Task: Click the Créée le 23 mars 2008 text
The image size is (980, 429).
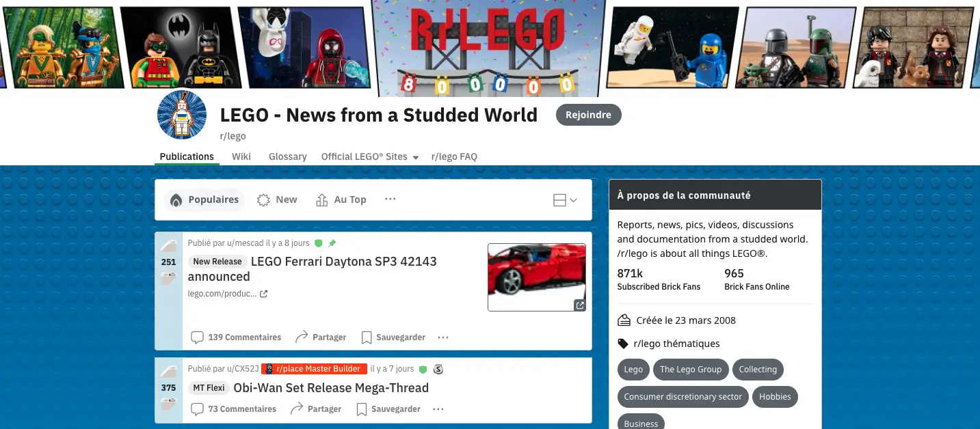Action: click(686, 320)
